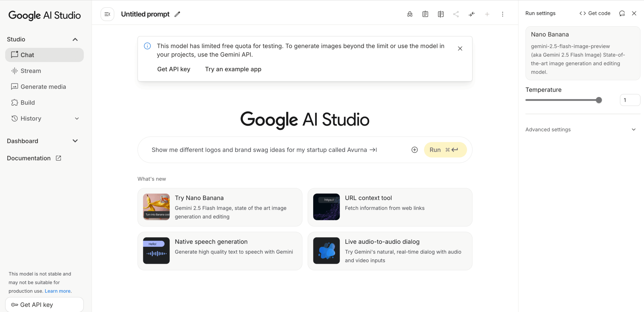Image resolution: width=644 pixels, height=312 pixels.
Task: Click the Temperature slider handle
Action: point(599,100)
